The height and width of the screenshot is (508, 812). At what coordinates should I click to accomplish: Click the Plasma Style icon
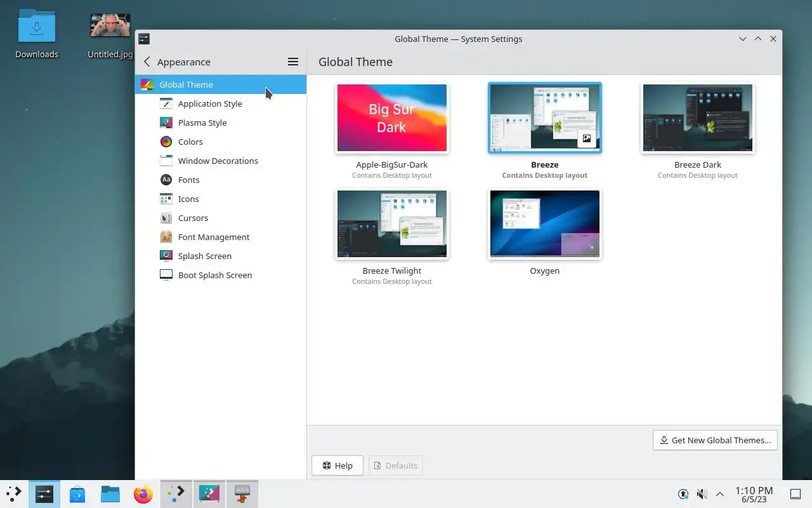pyautogui.click(x=166, y=123)
